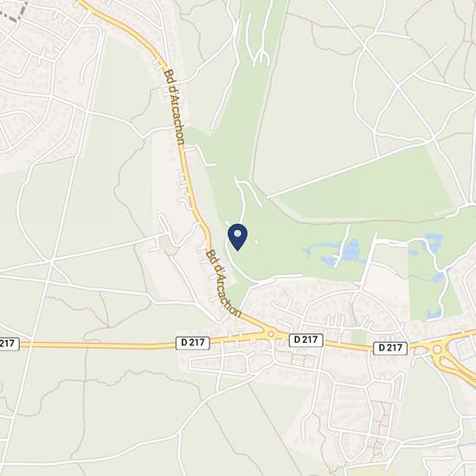Click the grey dashed boundary line at the top-left corner
The image size is (476, 476).
[14, 10]
